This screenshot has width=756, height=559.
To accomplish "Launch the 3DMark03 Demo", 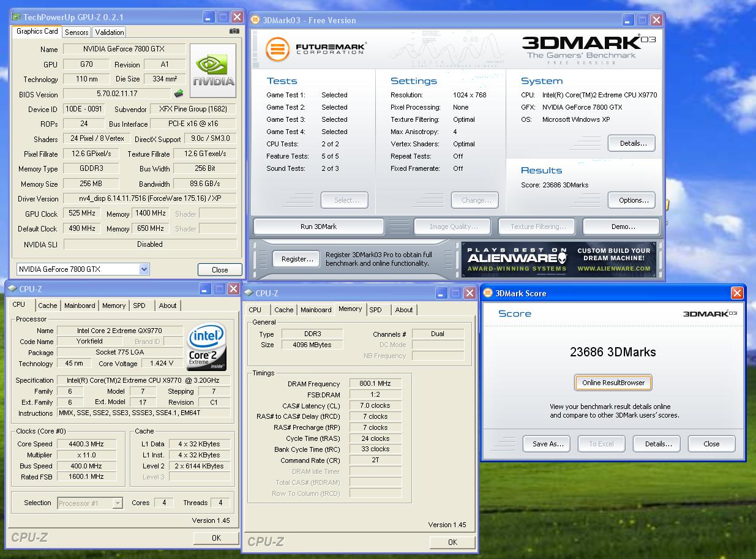I will tap(622, 227).
